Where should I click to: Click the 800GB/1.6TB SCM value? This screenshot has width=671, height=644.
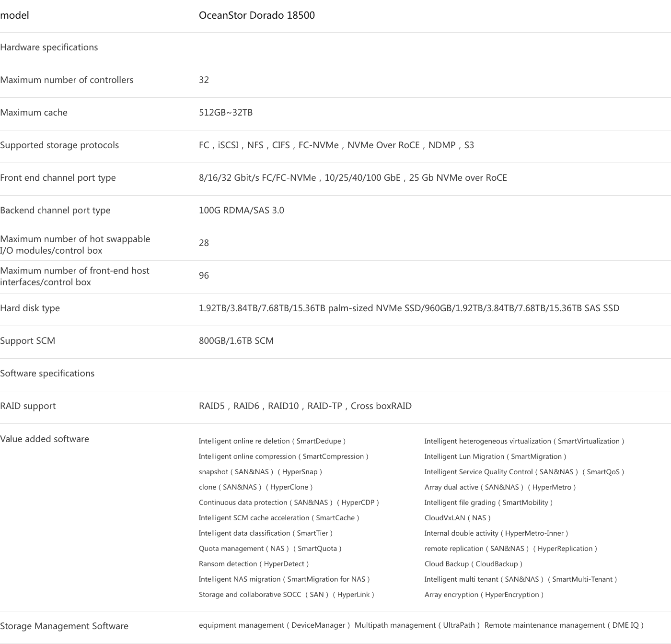pyautogui.click(x=236, y=341)
